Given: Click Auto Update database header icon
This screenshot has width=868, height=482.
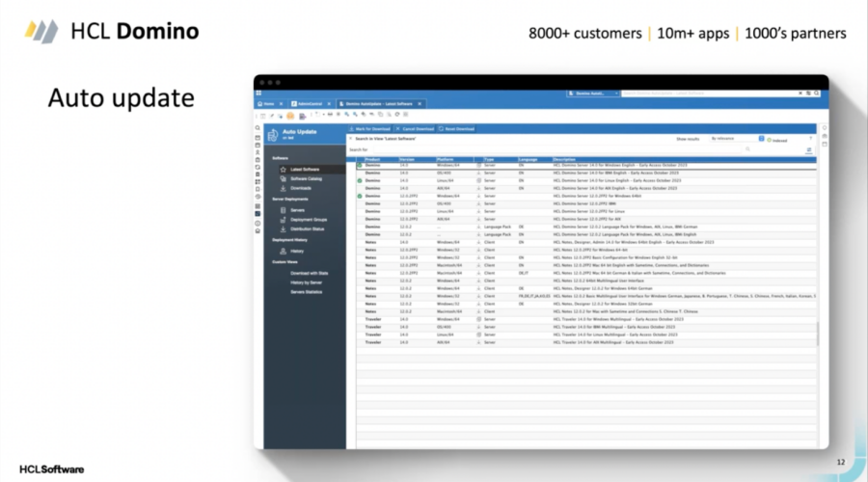Looking at the screenshot, I should [x=272, y=134].
